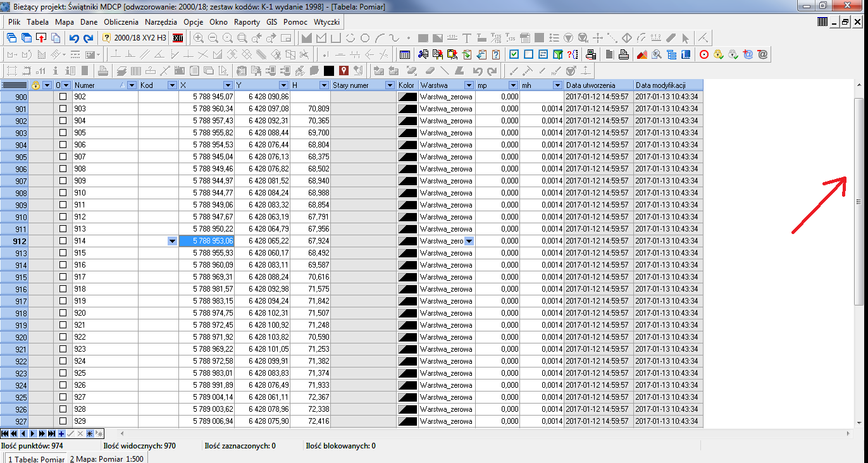Open the Y column filter dropdown
Viewport: 868px width, 463px height.
(284, 85)
